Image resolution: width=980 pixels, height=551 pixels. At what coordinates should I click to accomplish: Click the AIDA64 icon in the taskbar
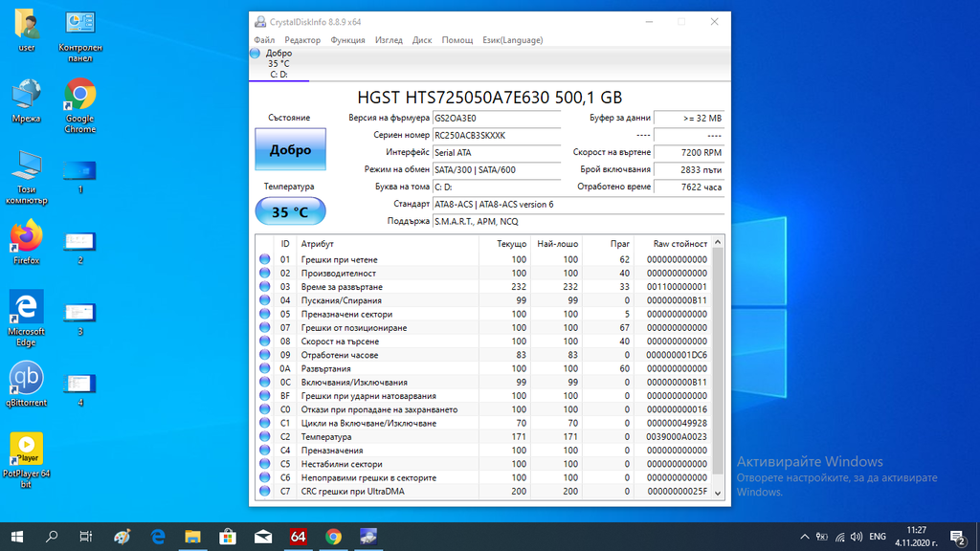click(x=298, y=537)
